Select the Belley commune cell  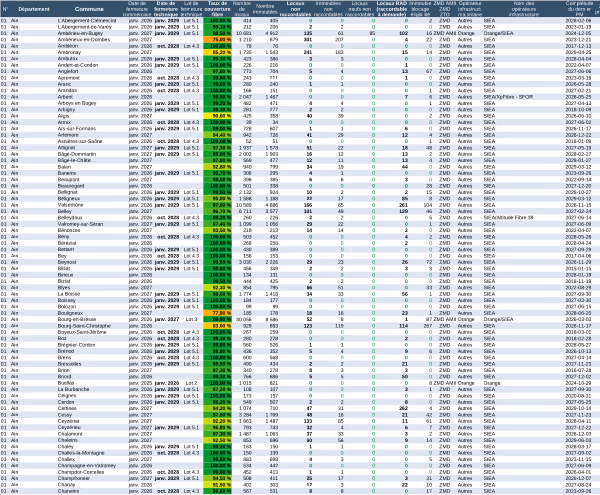pyautogui.click(x=68, y=211)
